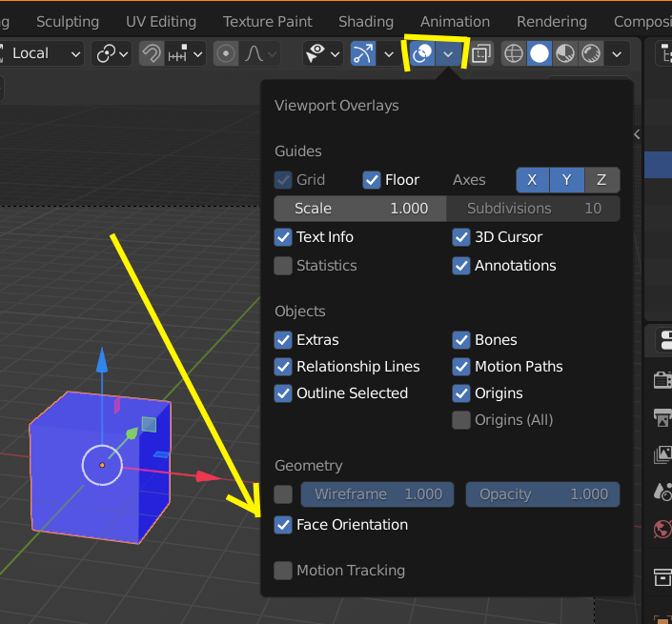Image resolution: width=672 pixels, height=624 pixels.
Task: Select Rendered viewport shading icon
Action: click(x=591, y=54)
